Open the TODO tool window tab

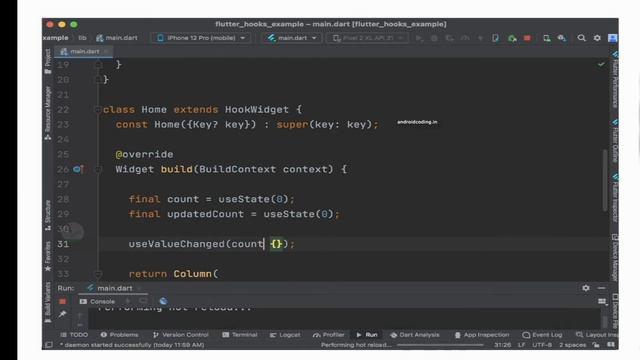tap(74, 335)
